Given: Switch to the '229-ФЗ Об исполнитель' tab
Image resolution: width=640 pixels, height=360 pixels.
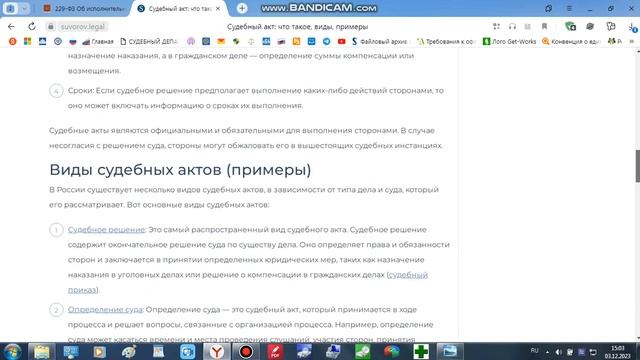Looking at the screenshot, I should tap(84, 8).
